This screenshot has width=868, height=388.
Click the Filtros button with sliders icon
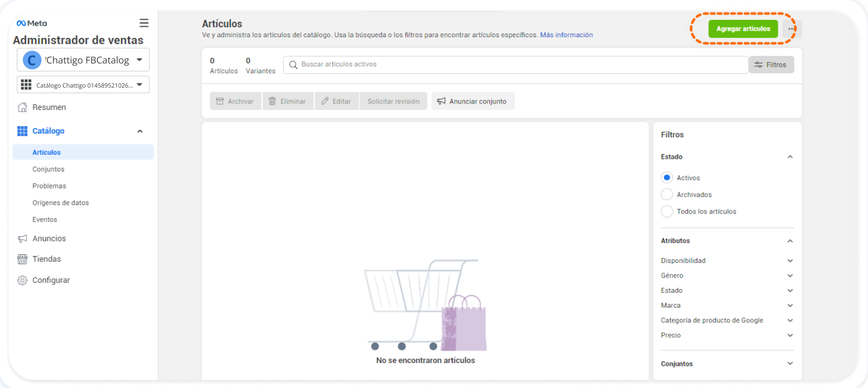pos(771,65)
